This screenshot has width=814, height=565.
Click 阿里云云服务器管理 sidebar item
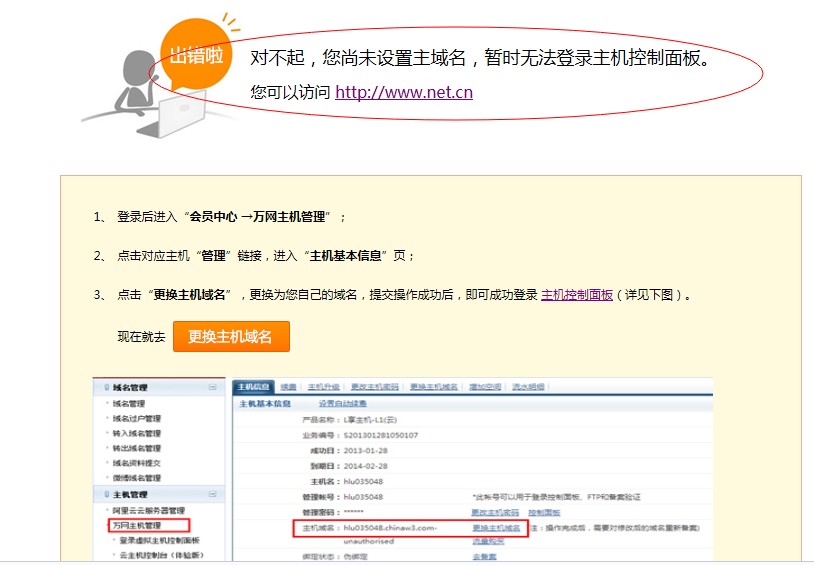[x=152, y=511]
